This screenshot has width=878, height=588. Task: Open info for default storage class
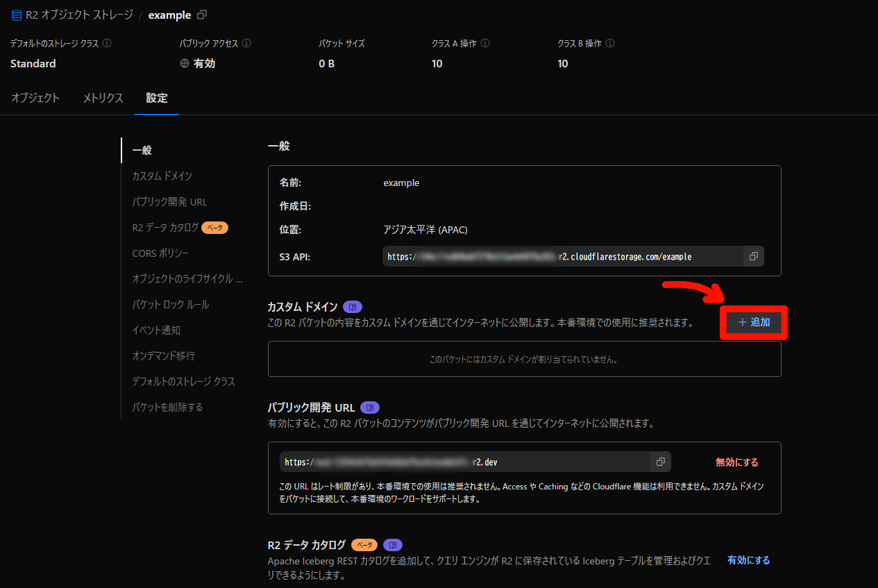pyautogui.click(x=107, y=43)
